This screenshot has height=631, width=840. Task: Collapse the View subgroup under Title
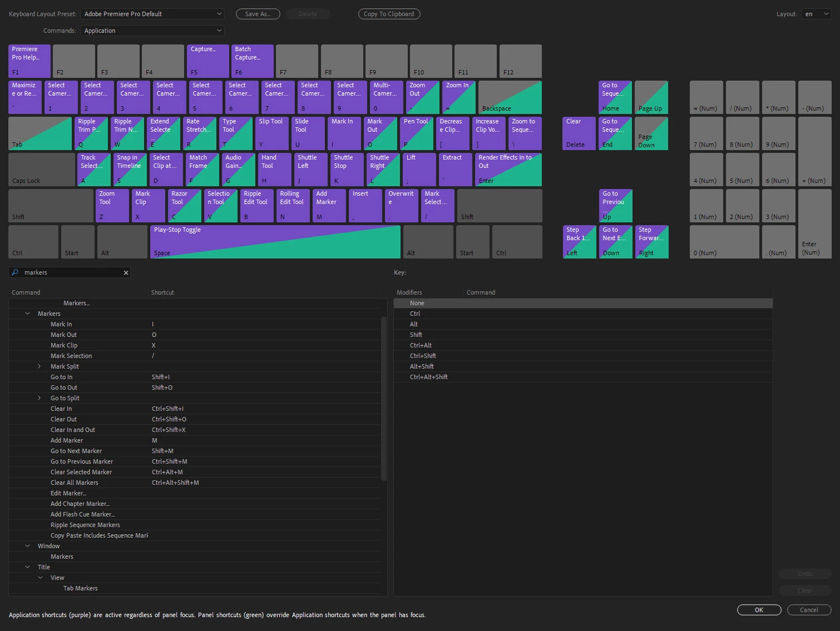pyautogui.click(x=40, y=578)
